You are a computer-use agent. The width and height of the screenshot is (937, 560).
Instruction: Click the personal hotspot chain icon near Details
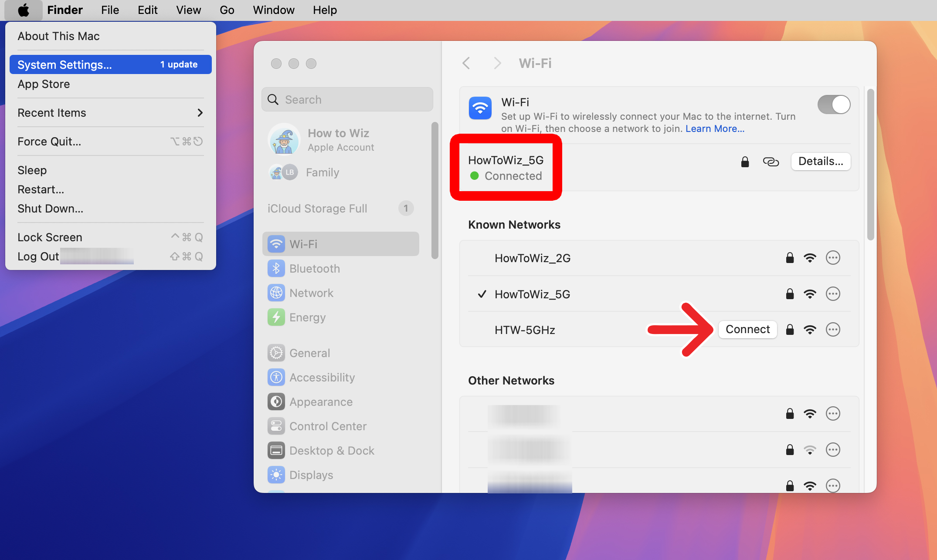pos(771,162)
